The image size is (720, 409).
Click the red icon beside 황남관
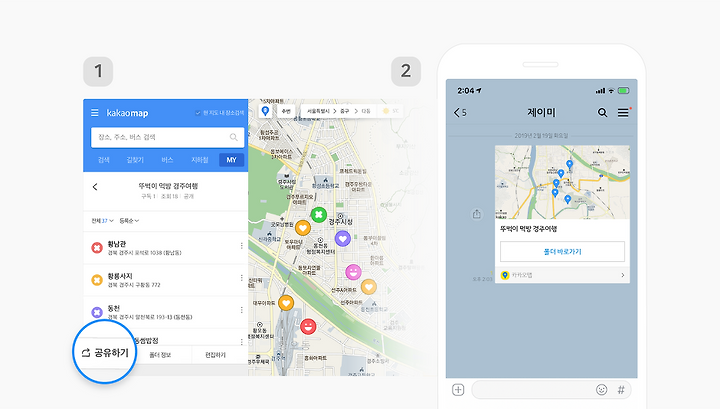coord(97,248)
